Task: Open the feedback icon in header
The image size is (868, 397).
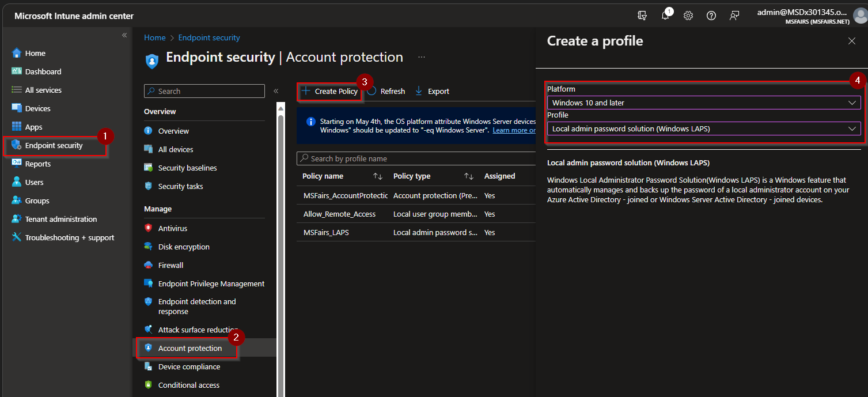Action: coord(734,16)
